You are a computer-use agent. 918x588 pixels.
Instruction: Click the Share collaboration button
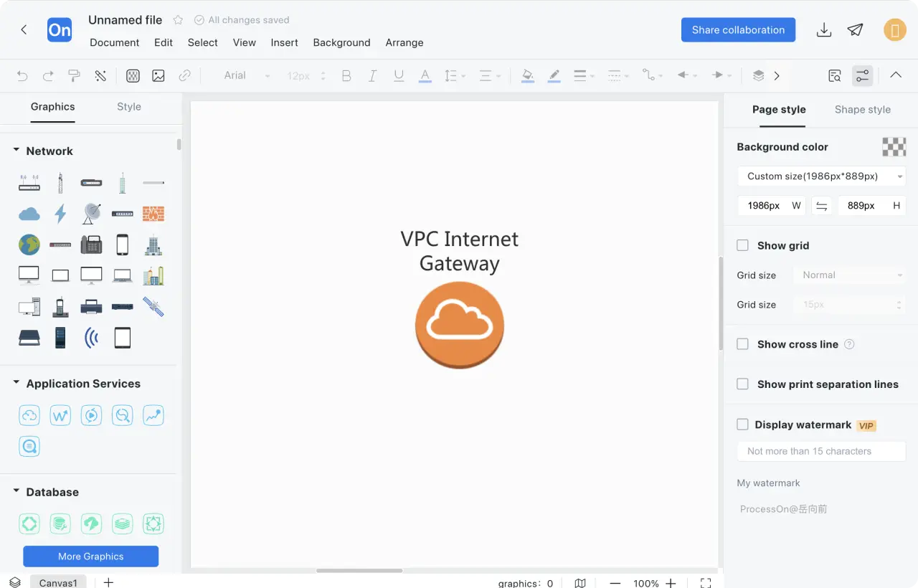pyautogui.click(x=738, y=30)
